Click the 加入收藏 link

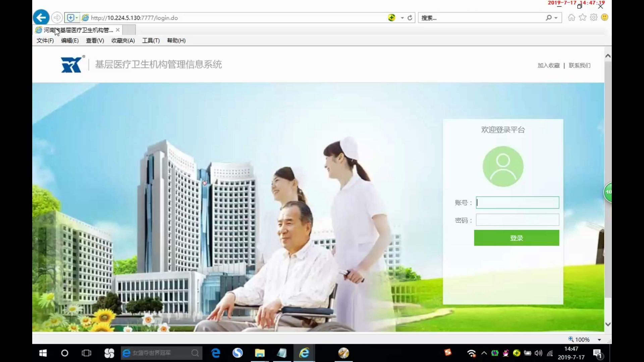click(x=548, y=65)
